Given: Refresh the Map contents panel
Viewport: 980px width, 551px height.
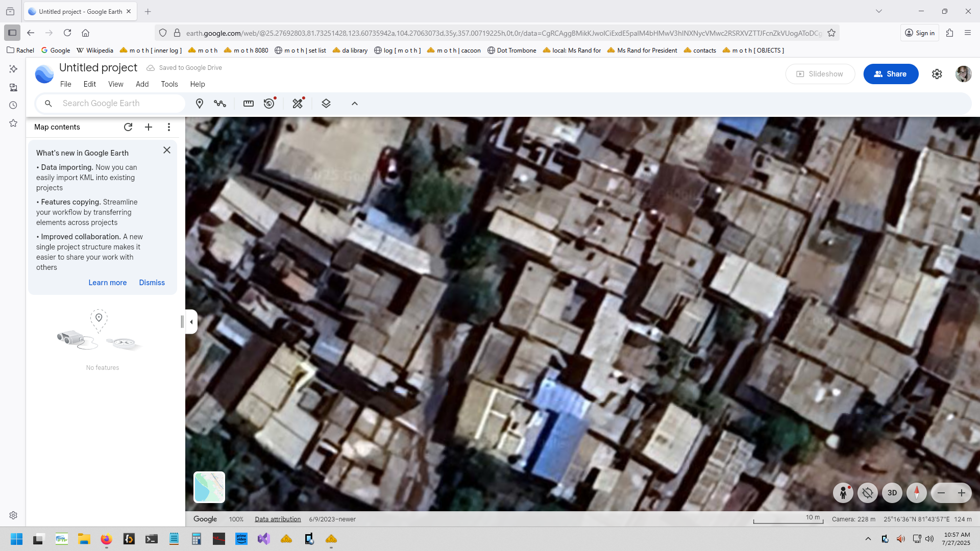Looking at the screenshot, I should (x=128, y=127).
